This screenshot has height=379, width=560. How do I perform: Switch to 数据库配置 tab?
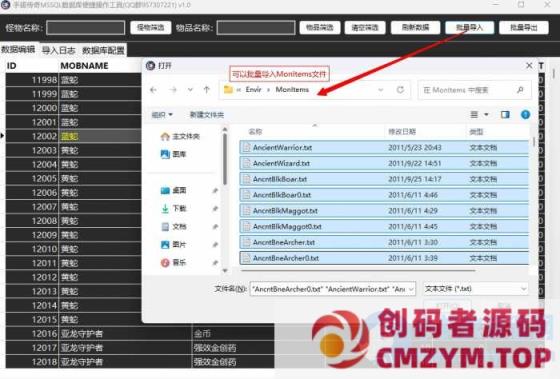click(103, 50)
